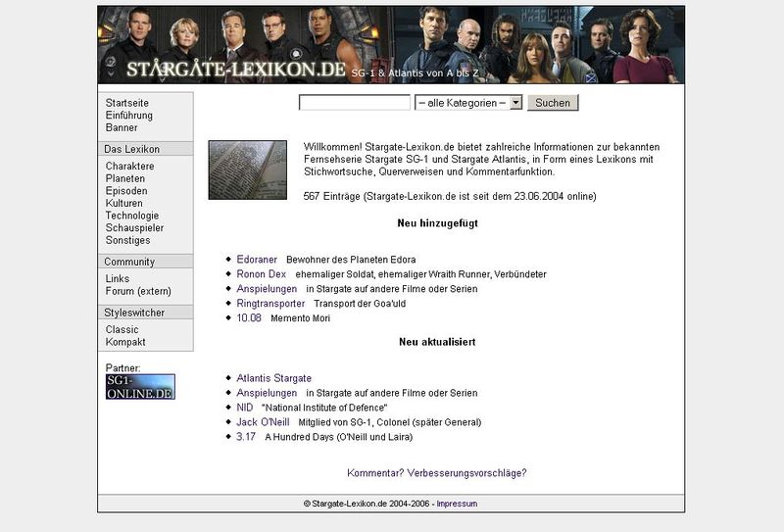Click the Stargate-Lexikon.de banner logo

(235, 69)
